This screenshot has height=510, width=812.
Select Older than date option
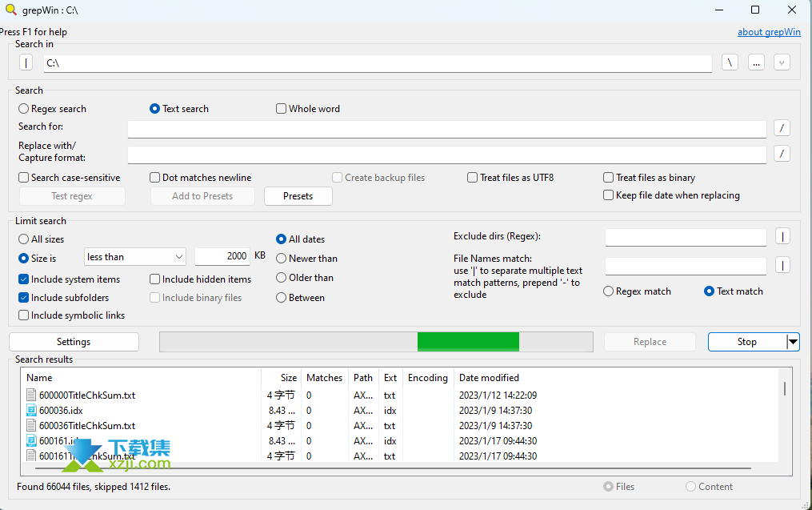pyautogui.click(x=281, y=278)
